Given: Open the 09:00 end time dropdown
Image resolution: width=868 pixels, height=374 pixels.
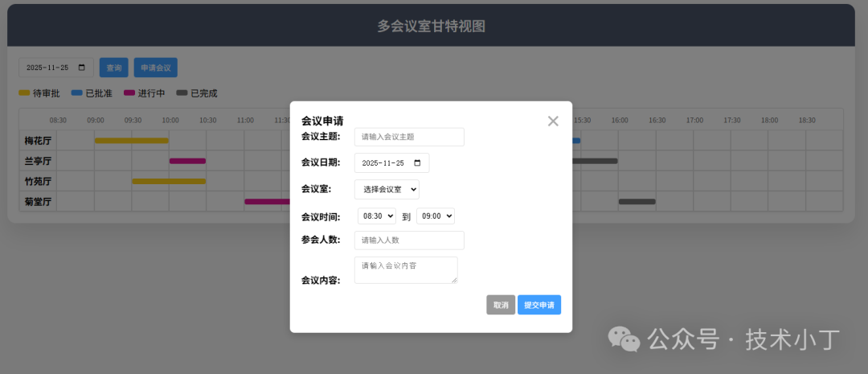Looking at the screenshot, I should (436, 216).
